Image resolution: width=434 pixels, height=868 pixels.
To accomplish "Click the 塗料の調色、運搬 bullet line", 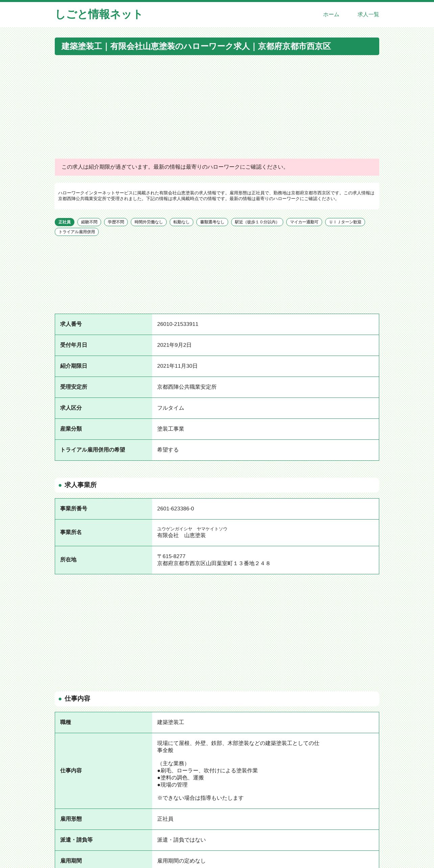I will coord(180,778).
